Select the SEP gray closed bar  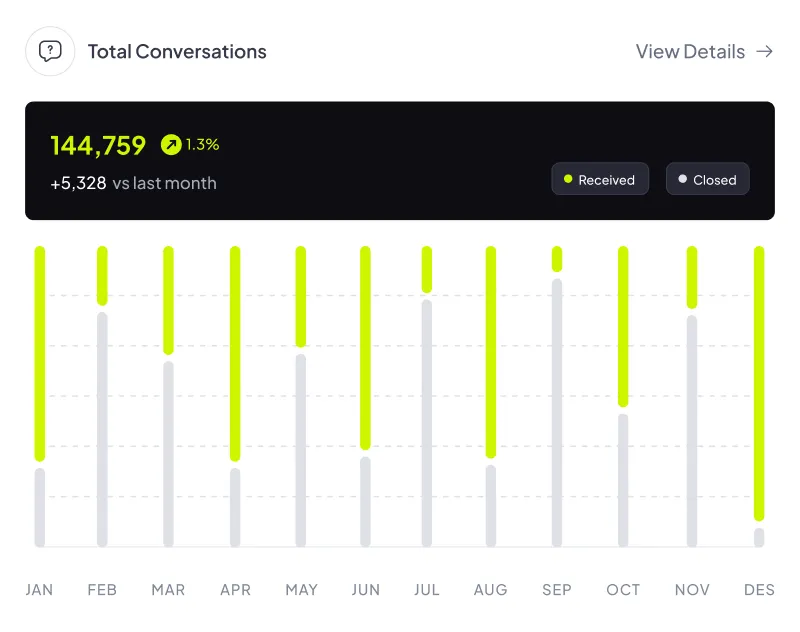click(557, 412)
